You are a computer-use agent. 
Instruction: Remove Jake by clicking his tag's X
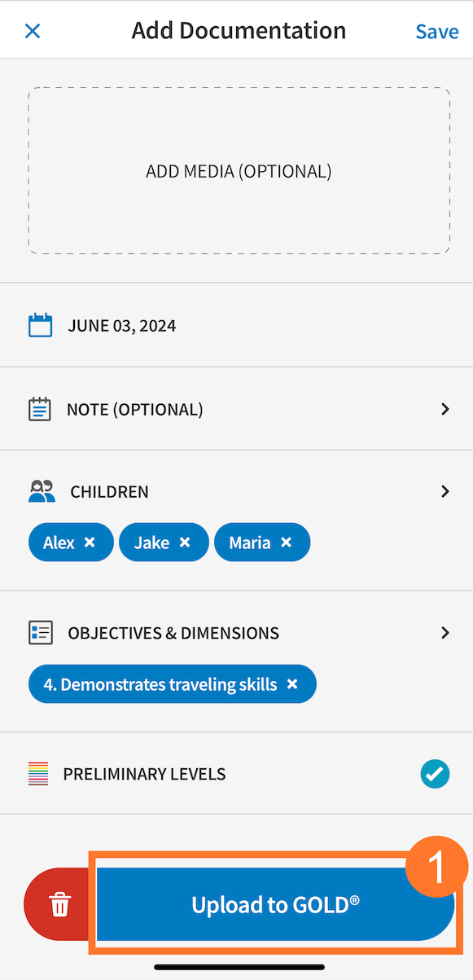click(185, 542)
